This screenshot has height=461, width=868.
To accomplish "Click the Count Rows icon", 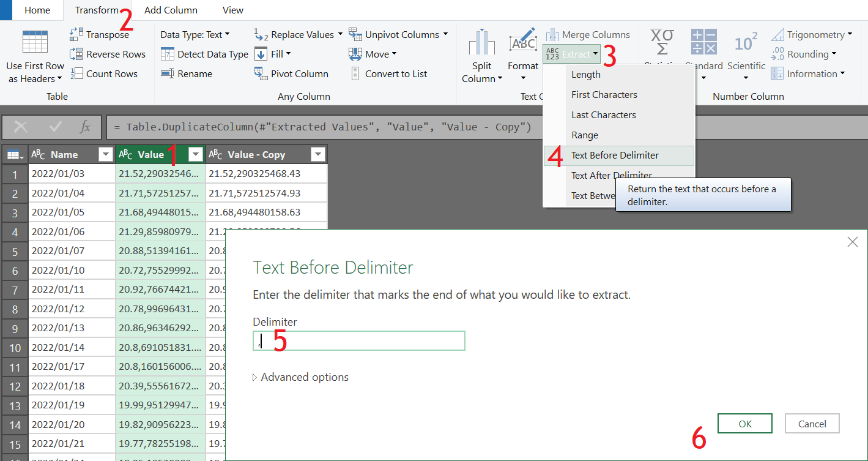I will [76, 73].
